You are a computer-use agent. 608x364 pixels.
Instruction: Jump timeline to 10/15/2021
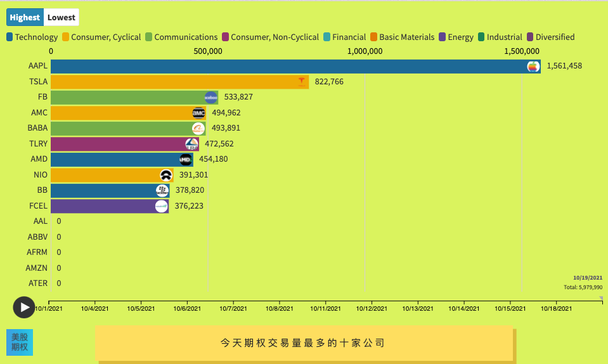click(x=510, y=309)
